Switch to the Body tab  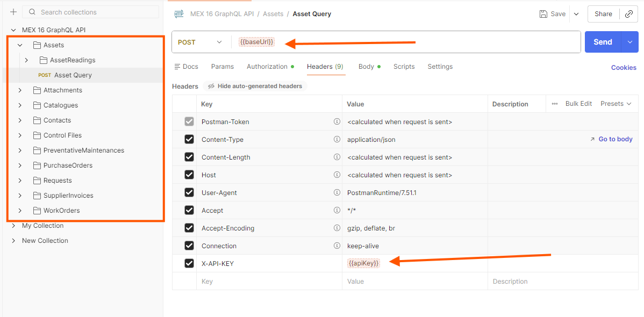[366, 67]
